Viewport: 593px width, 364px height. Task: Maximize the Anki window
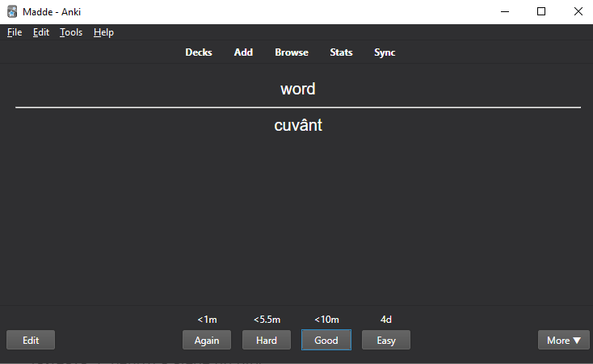[541, 12]
